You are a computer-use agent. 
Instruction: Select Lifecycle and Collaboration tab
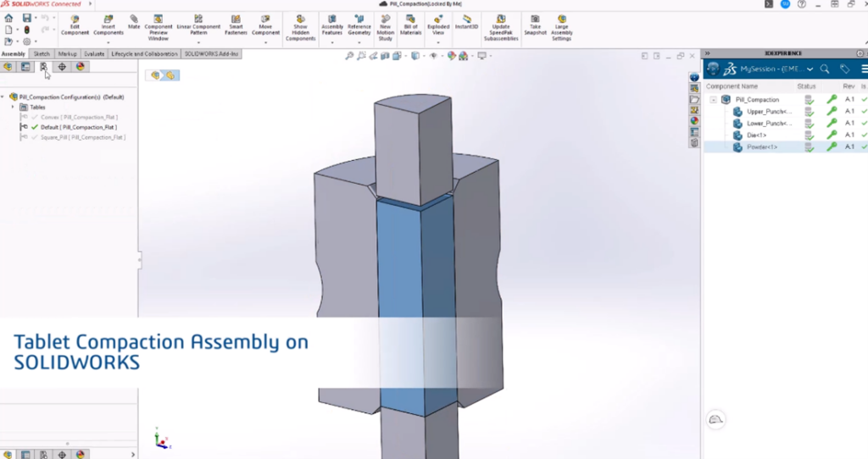pyautogui.click(x=144, y=53)
